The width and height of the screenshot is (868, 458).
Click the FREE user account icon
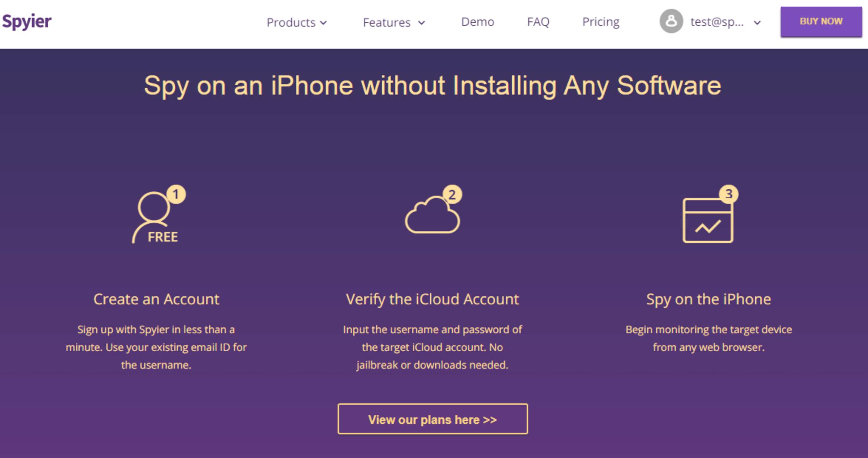point(159,214)
